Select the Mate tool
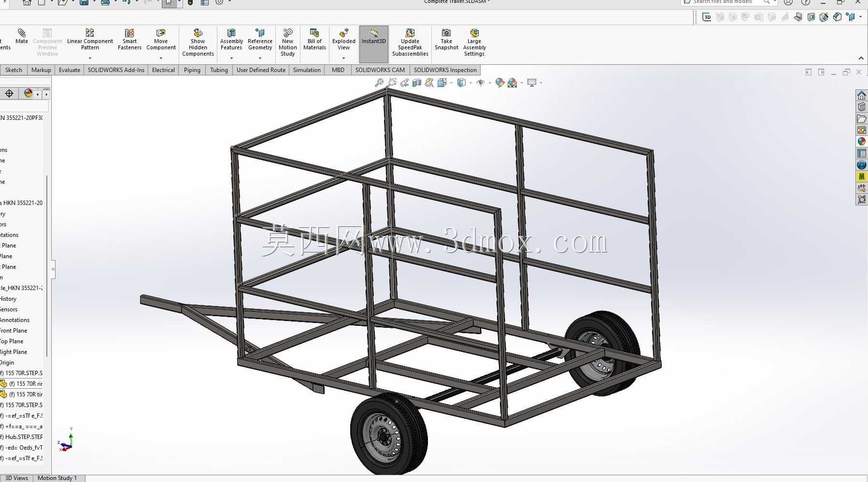This screenshot has height=482, width=868. point(22,37)
